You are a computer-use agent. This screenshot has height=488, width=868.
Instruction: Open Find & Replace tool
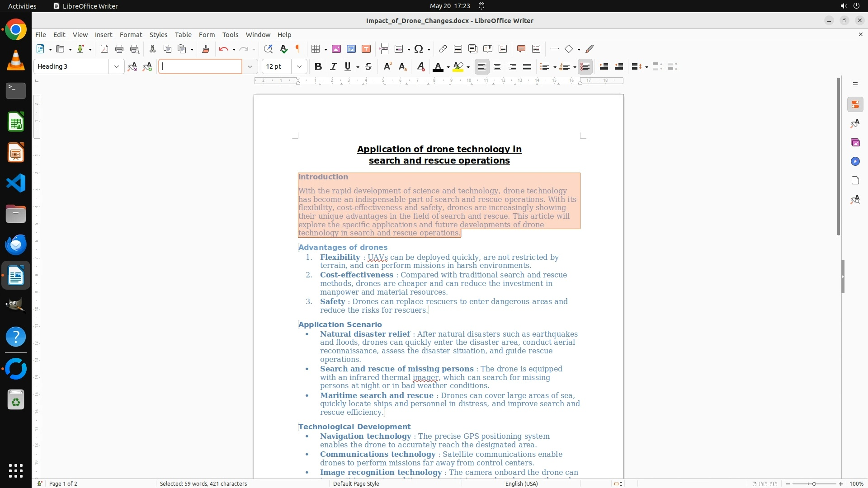[x=268, y=49]
